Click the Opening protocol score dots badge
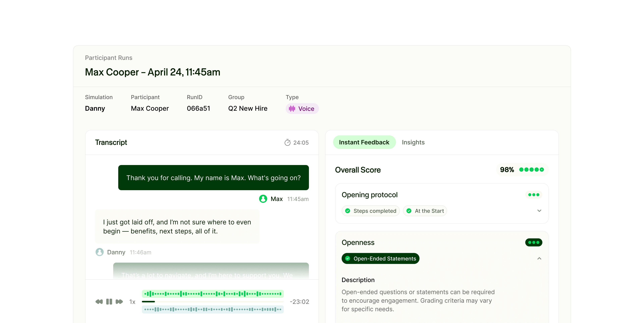The width and height of the screenshot is (644, 323). 533,195
